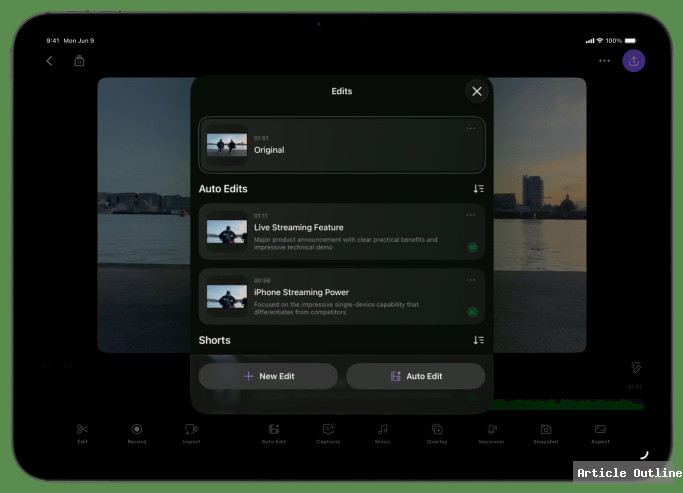The height and width of the screenshot is (493, 683).
Task: Open more options for Live Streaming Feature
Action: pos(471,215)
